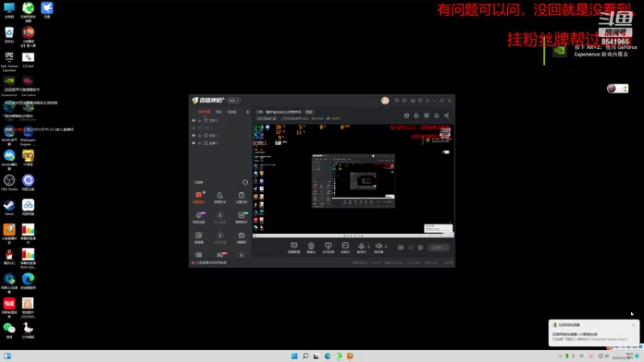This screenshot has height=362, width=644.
Task: Open OBS Studio desktop icon
Action: pyautogui.click(x=9, y=183)
